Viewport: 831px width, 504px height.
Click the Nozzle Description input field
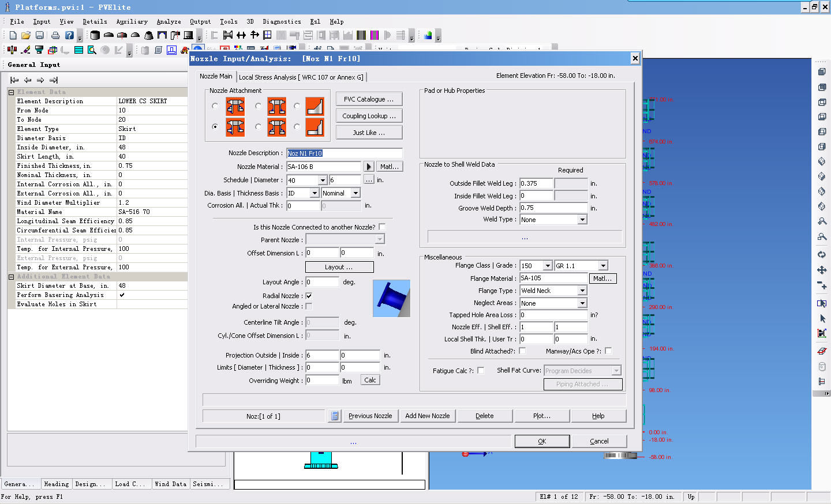(345, 153)
